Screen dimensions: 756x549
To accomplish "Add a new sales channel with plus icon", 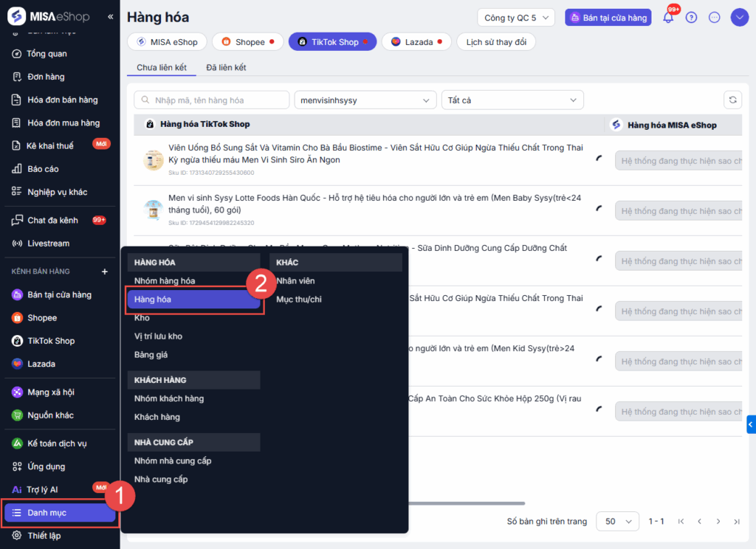I will point(105,272).
